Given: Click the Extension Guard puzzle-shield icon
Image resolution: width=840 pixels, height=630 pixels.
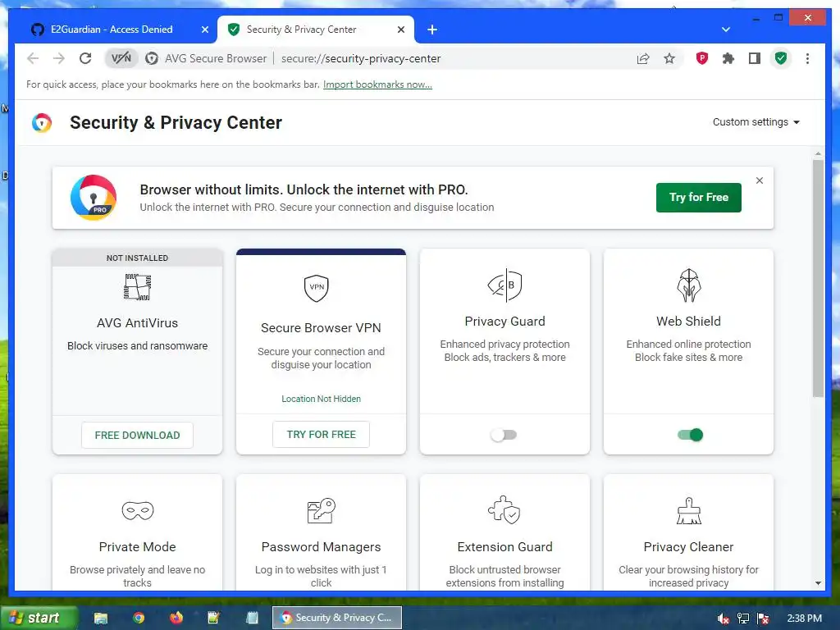Looking at the screenshot, I should click(504, 509).
